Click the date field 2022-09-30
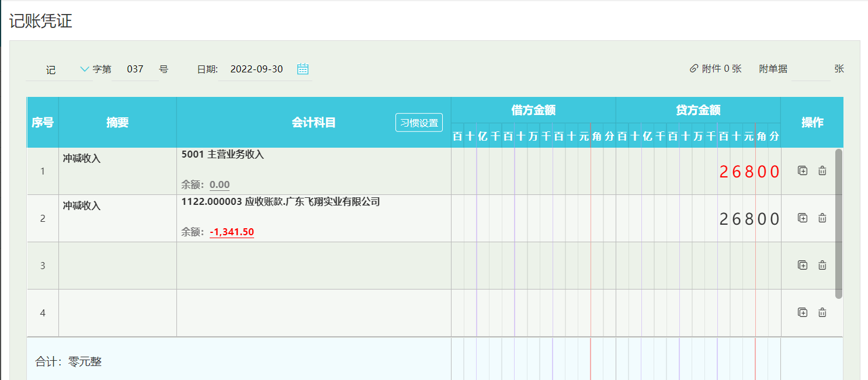Viewport: 868px width, 380px height. coord(256,69)
